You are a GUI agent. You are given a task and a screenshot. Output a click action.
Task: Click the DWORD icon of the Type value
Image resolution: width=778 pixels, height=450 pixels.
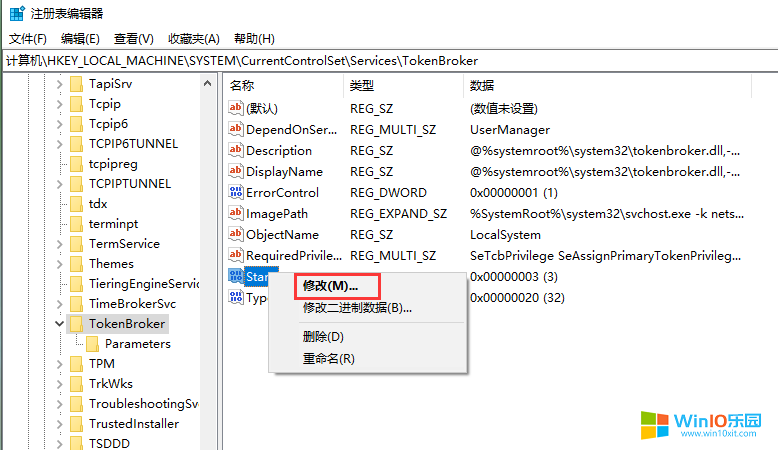point(236,297)
